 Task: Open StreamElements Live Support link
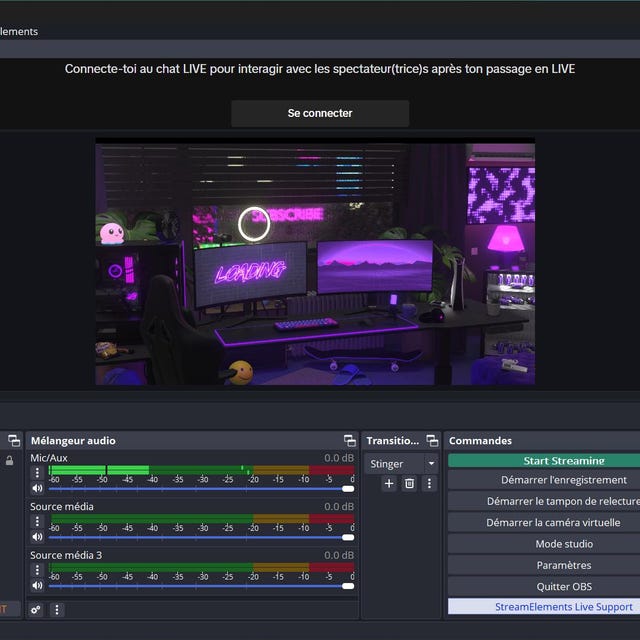coord(544,607)
